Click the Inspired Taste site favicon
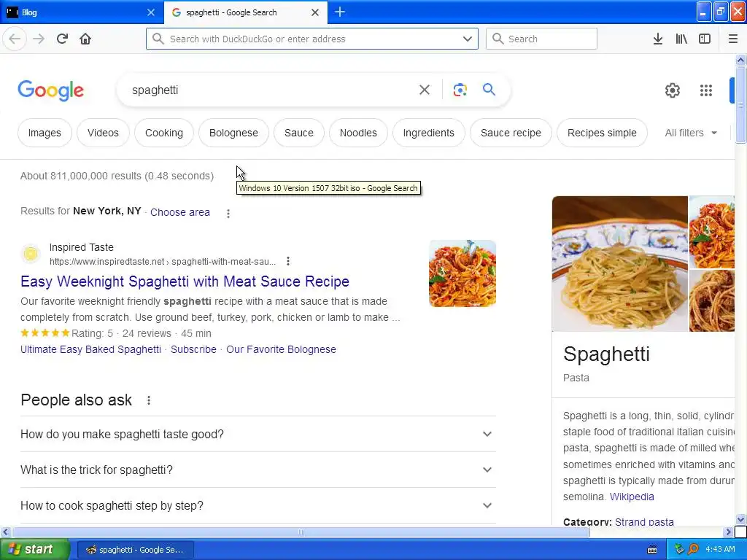 pos(31,254)
